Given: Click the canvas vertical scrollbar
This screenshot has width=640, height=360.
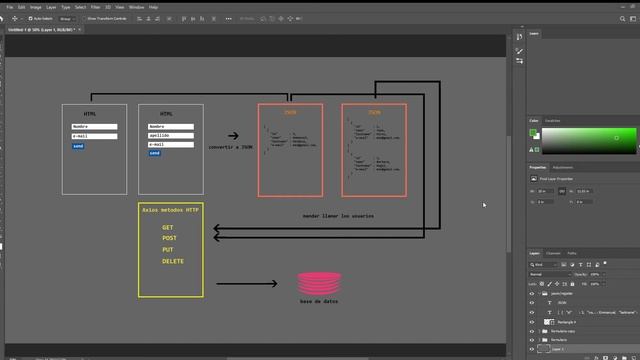Looking at the screenshot, I should (x=509, y=194).
